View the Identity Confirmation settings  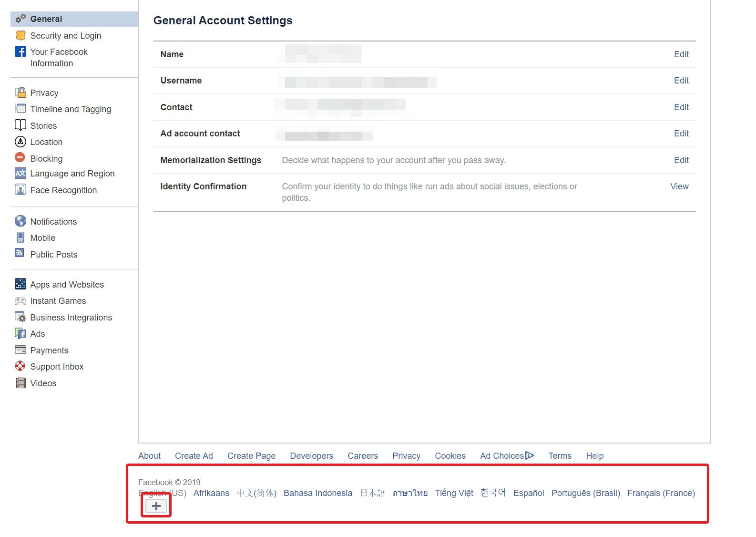(x=679, y=186)
